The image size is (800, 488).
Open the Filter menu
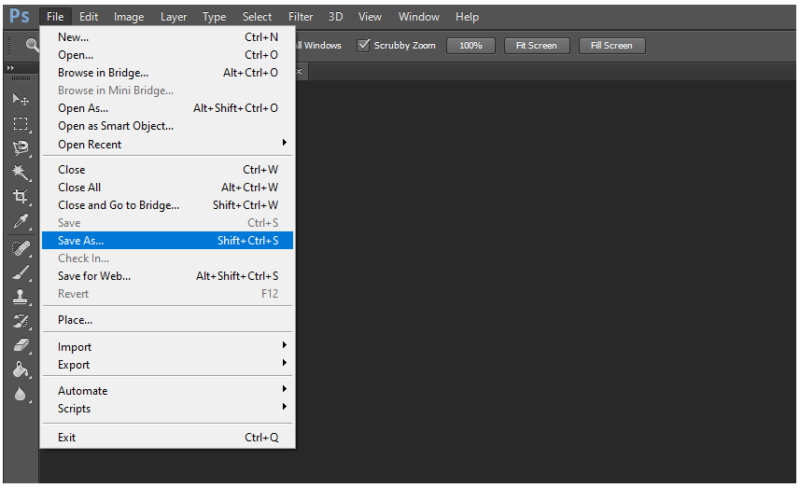pyautogui.click(x=301, y=17)
